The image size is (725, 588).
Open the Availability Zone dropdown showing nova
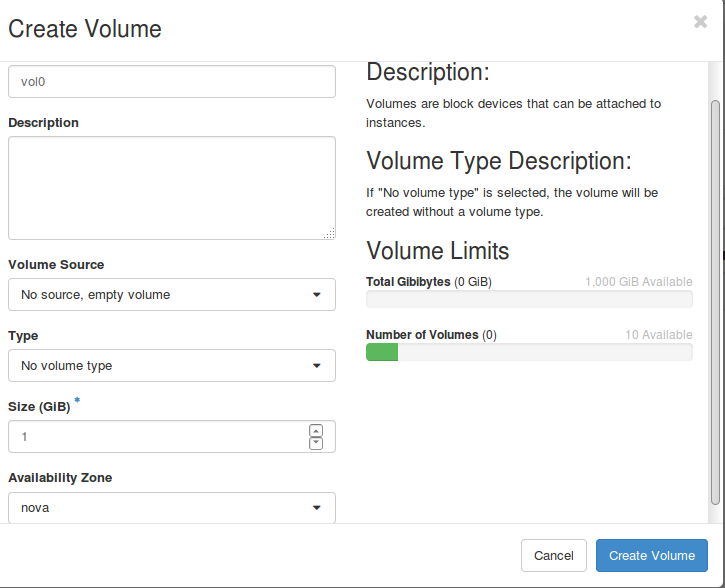pyautogui.click(x=172, y=508)
